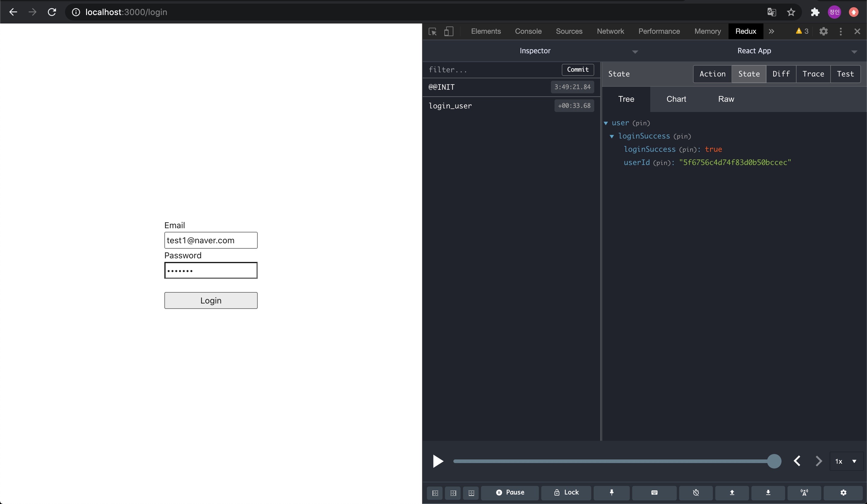This screenshot has height=504, width=867.
Task: Open the playback speed 1x dropdown
Action: (846, 461)
